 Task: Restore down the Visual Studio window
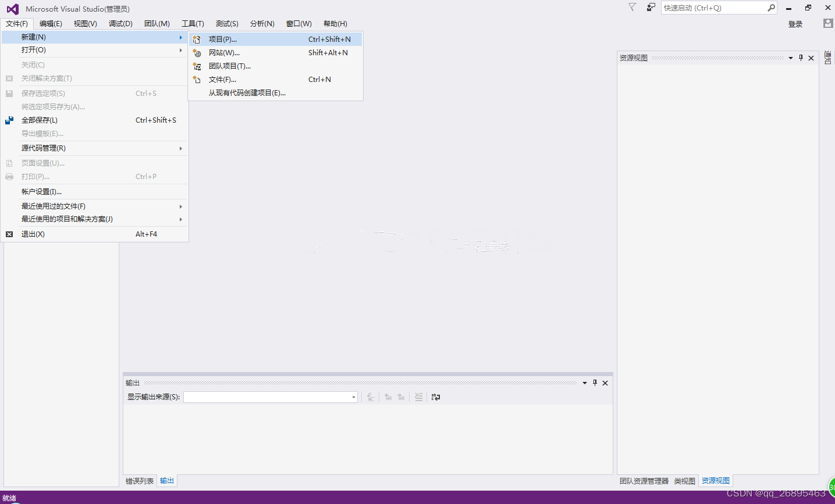808,8
